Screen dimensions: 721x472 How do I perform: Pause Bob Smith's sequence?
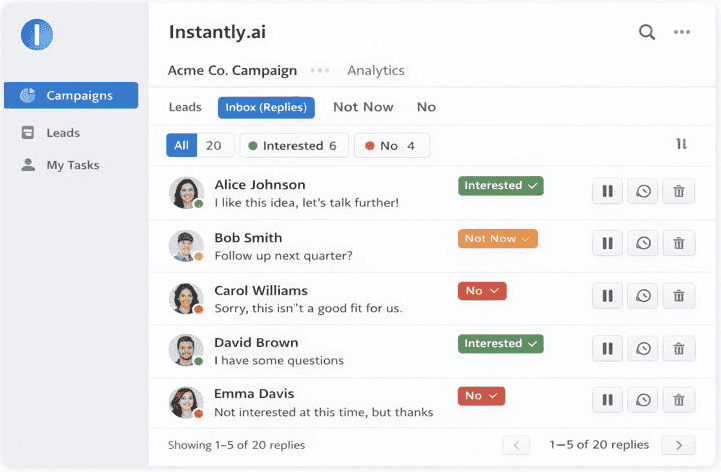click(607, 243)
